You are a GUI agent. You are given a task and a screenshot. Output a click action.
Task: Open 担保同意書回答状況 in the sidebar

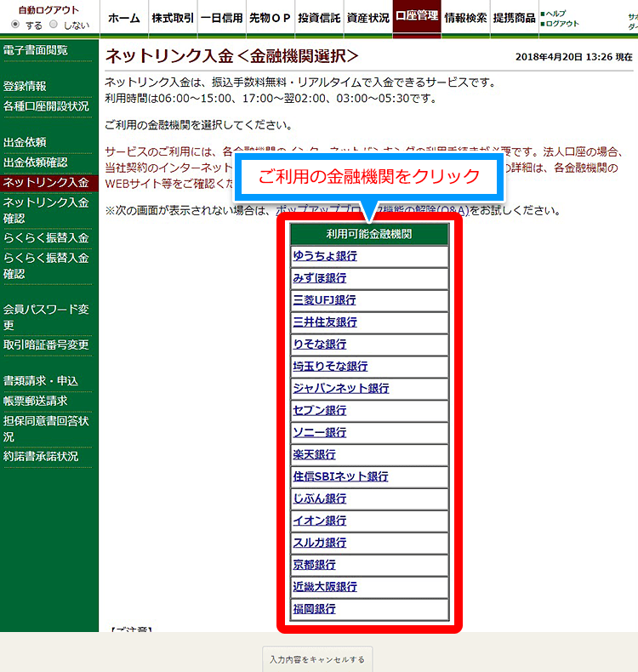coord(46,429)
